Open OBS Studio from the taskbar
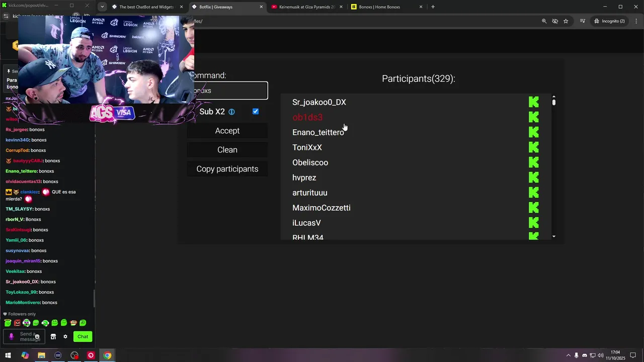 (x=74, y=355)
